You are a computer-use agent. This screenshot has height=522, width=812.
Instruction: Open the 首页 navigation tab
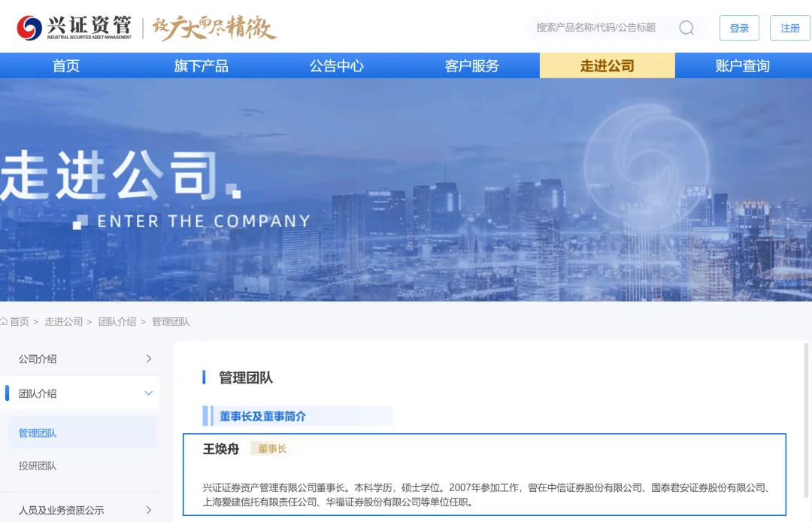pos(66,65)
